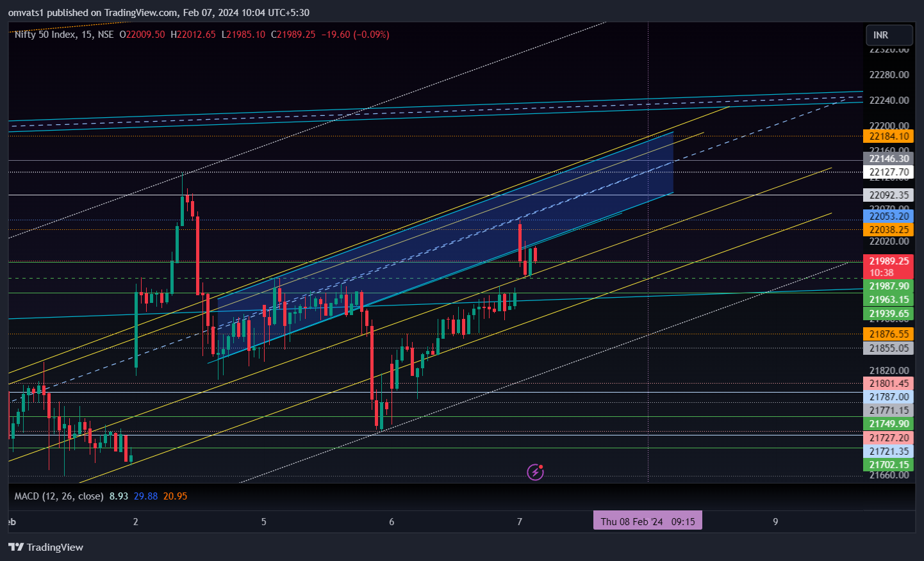Click the light blue 21787.00 price label
This screenshot has height=561, width=924.
coord(889,397)
